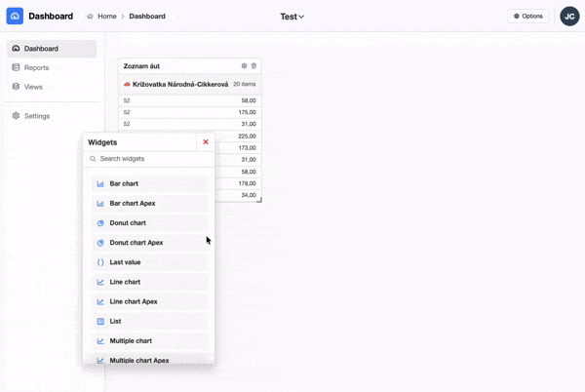
Task: Open settings gear on Zoznam áut widget
Action: [244, 66]
